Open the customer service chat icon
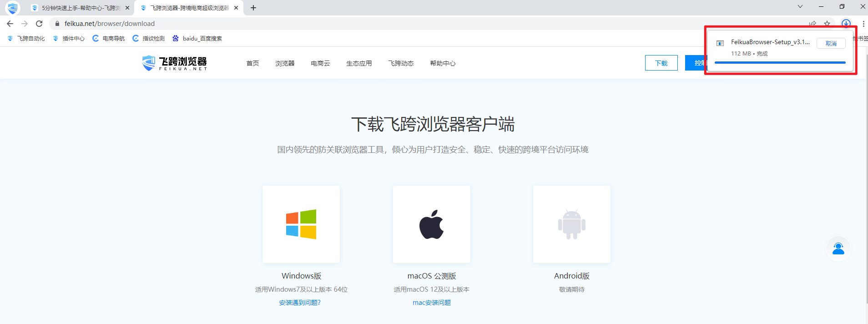Viewport: 868px width, 324px height. 838,248
